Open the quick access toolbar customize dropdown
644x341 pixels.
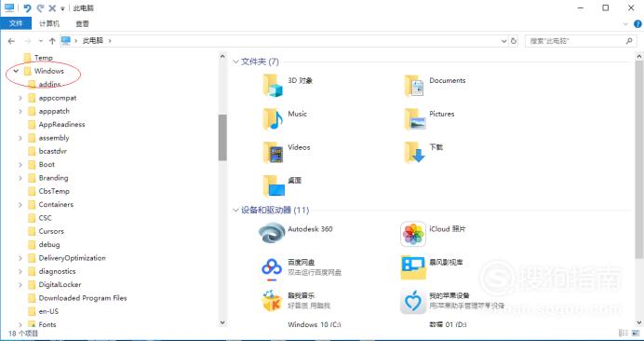pos(62,8)
